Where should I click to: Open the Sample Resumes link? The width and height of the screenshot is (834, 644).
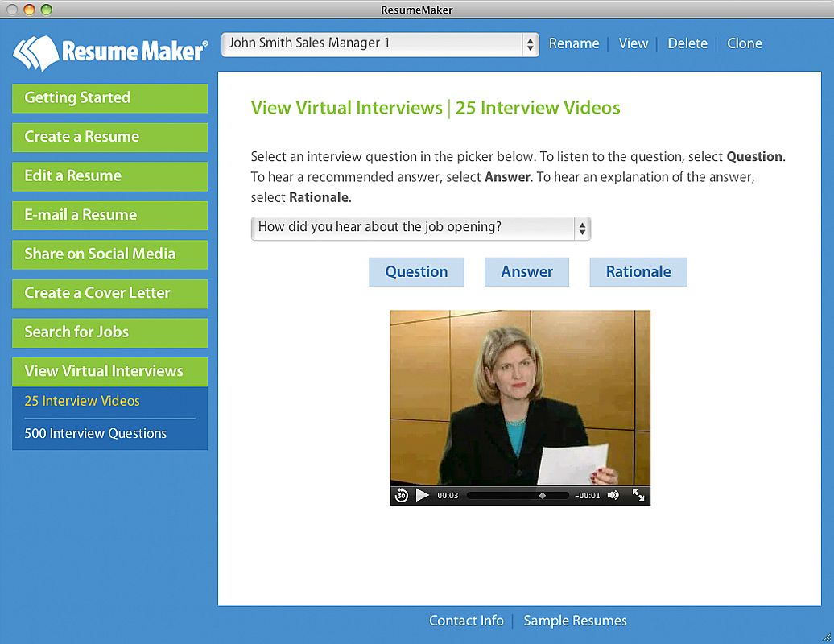point(575,621)
